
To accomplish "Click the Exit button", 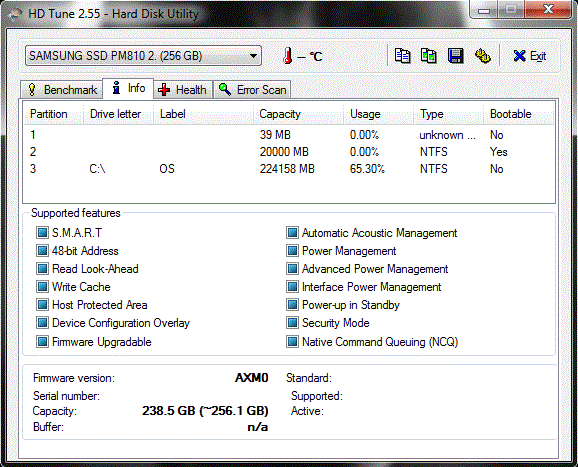I will [530, 56].
